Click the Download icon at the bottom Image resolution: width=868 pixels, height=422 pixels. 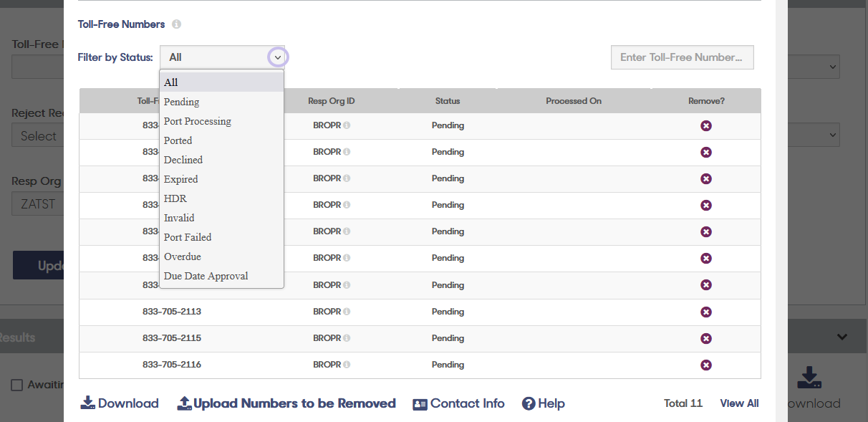pos(86,402)
